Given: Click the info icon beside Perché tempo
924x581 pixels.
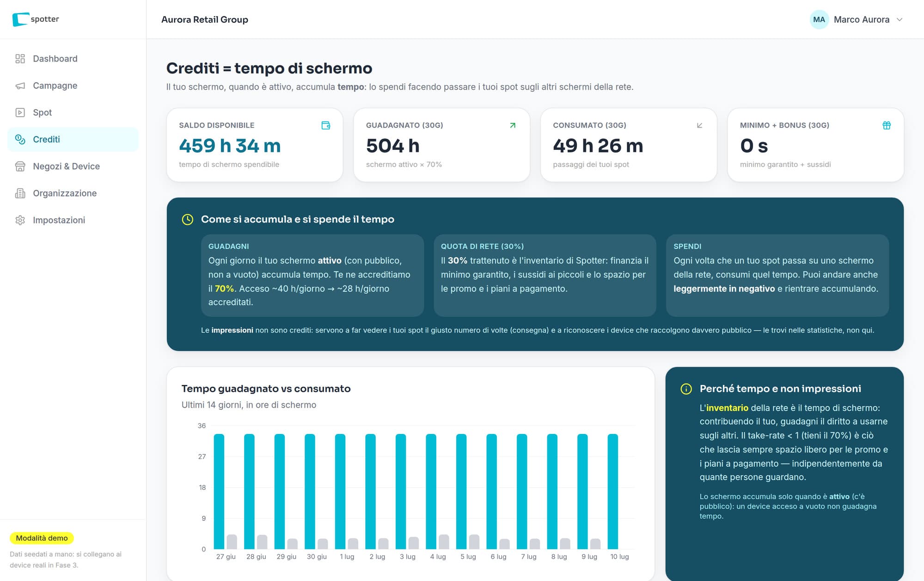Looking at the screenshot, I should coord(686,389).
